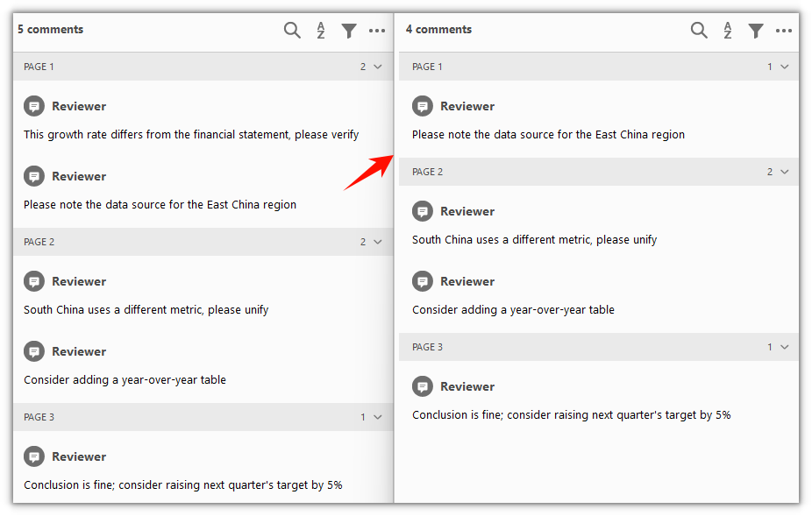The image size is (812, 516).
Task: Select 'Conclusion is fine' comment text in left panel
Action: click(182, 485)
